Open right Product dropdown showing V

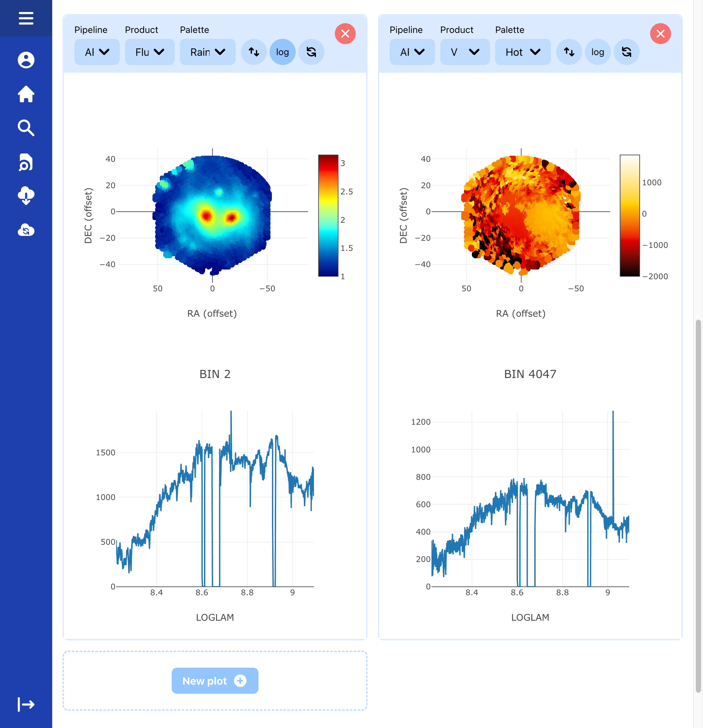(465, 52)
